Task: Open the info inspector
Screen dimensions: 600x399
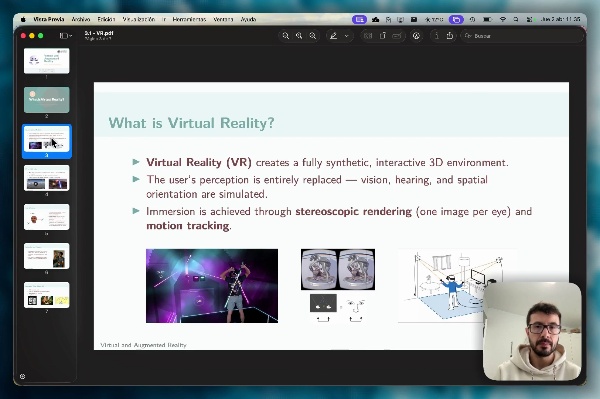Action: [436, 36]
